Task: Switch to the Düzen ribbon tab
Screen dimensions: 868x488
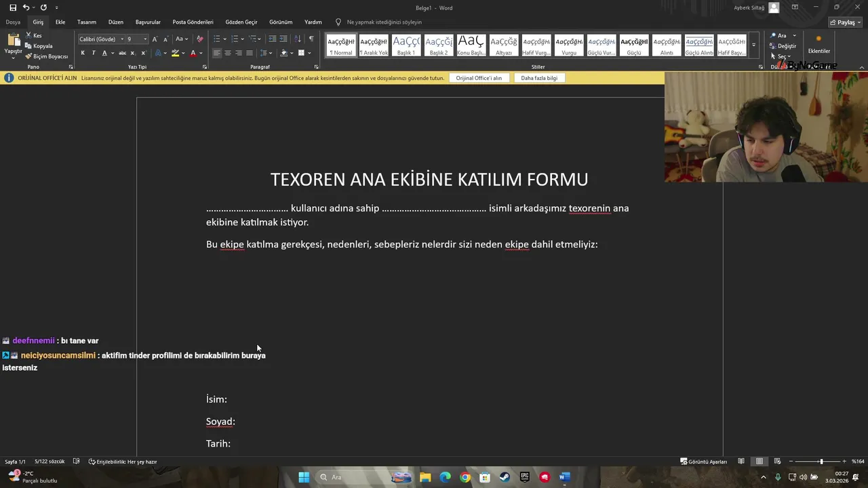Action: pos(116,22)
